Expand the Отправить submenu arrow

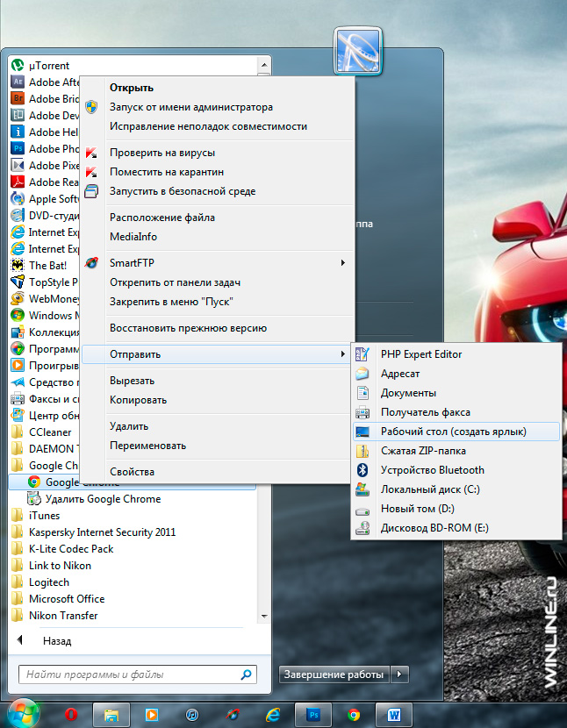(343, 354)
